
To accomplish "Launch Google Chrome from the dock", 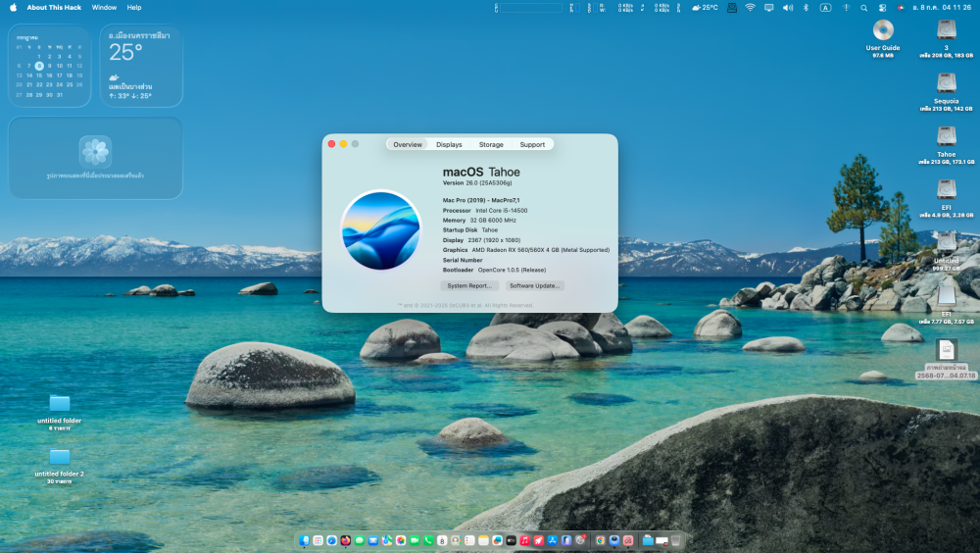I will 600,540.
